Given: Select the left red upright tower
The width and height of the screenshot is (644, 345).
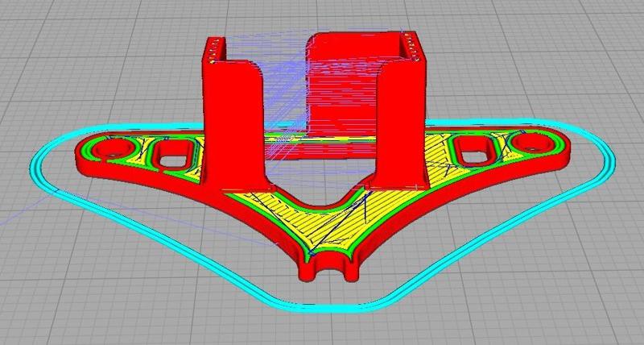Looking at the screenshot, I should (234, 119).
